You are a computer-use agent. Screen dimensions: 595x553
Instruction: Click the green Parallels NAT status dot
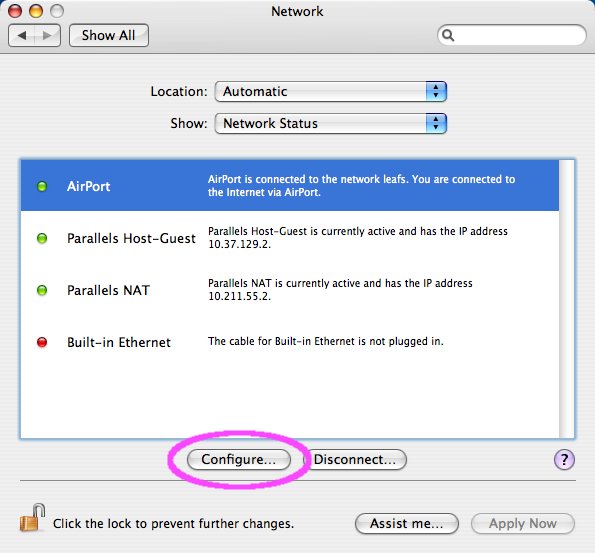[x=42, y=290]
